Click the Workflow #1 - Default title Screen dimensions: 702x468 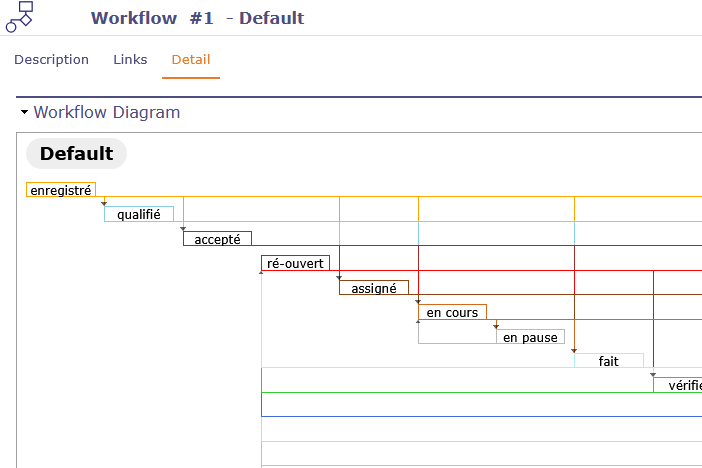(x=197, y=18)
